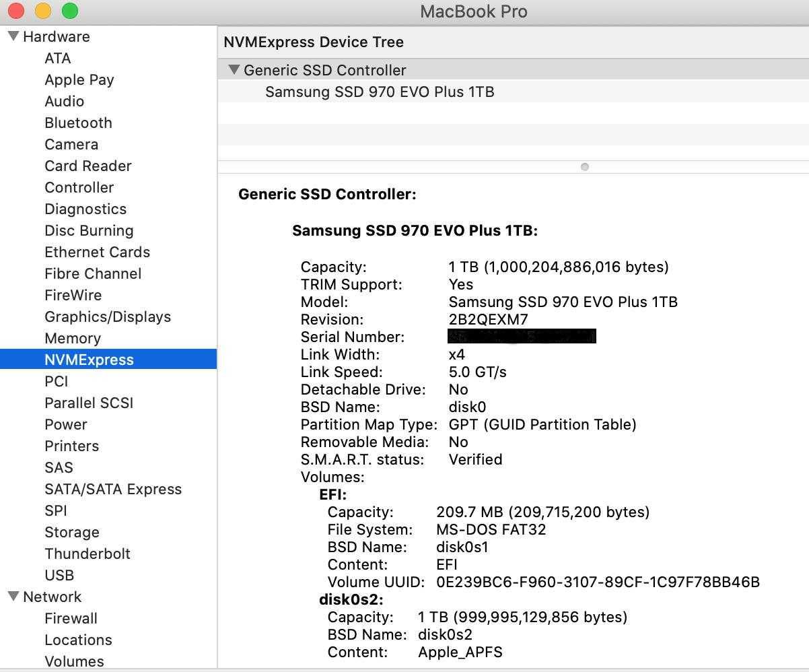
Task: Grab the pane splitter dot handle
Action: pos(585,166)
